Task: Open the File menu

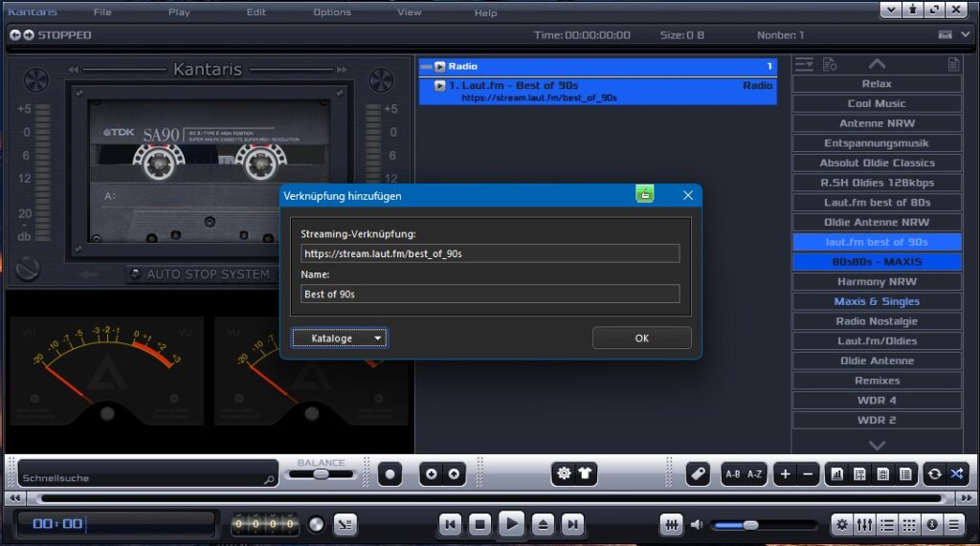Action: point(102,11)
